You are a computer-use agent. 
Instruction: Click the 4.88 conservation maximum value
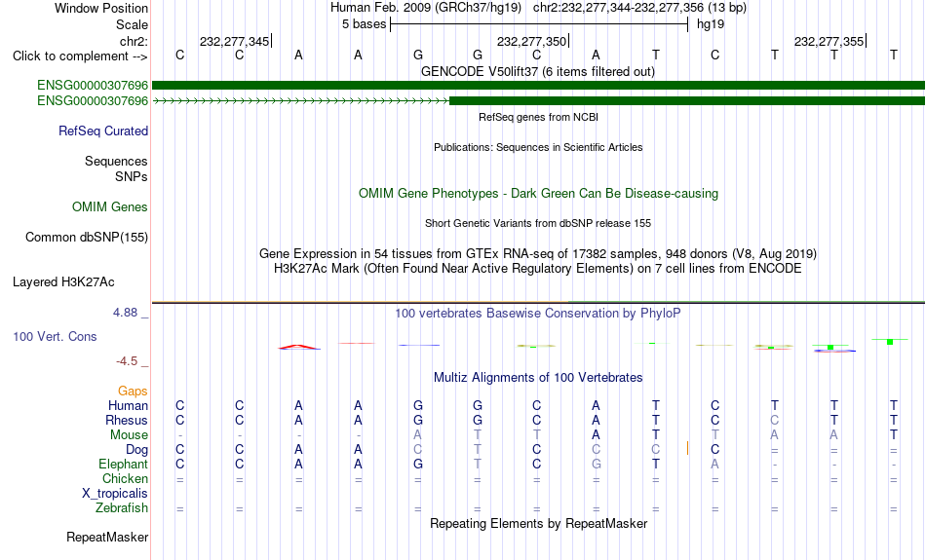pyautogui.click(x=126, y=313)
